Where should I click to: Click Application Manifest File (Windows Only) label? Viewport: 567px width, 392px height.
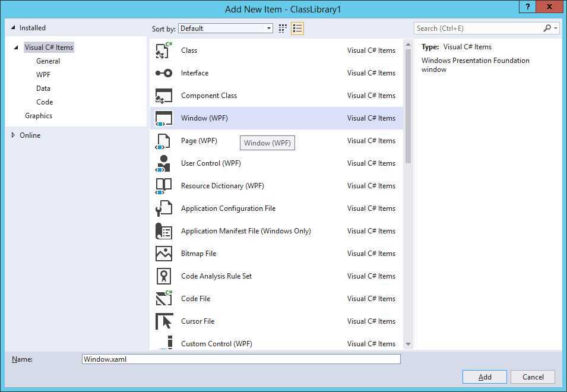coord(246,230)
